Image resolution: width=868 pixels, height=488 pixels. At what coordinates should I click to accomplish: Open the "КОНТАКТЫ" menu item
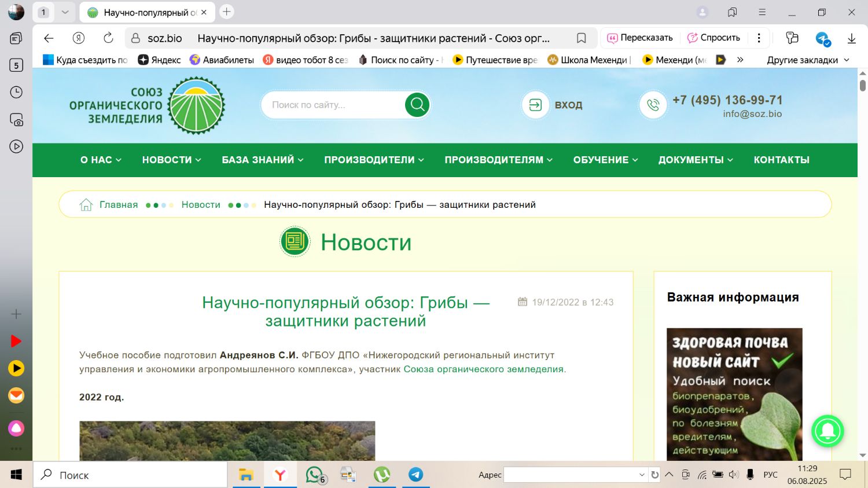pos(781,160)
